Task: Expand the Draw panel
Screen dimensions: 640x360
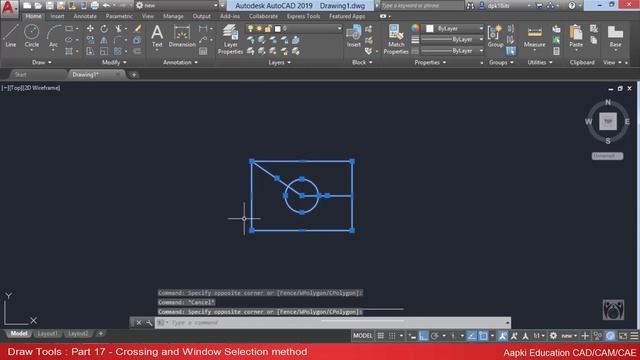Action: click(42, 62)
